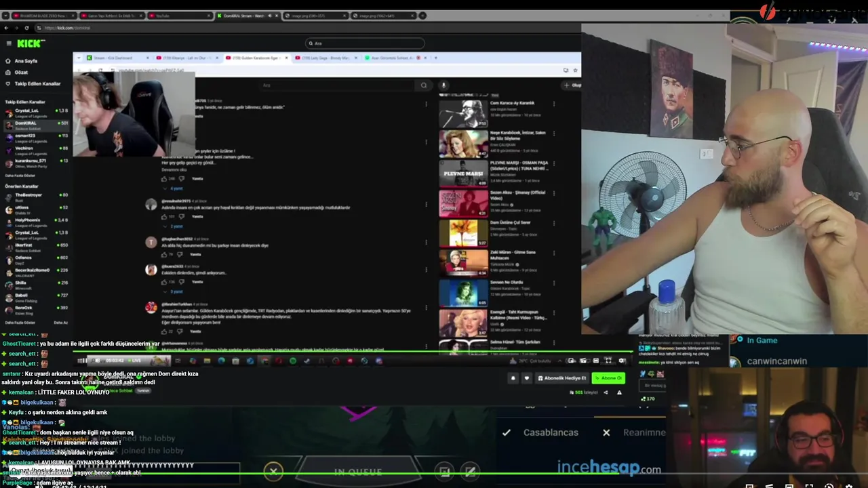Click Abonelik Hediye Et button

pyautogui.click(x=562, y=378)
